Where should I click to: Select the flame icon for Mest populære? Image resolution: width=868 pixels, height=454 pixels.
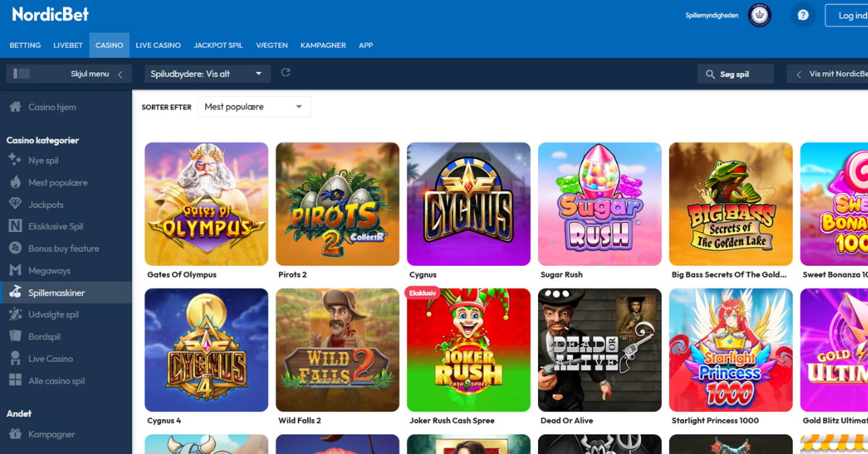tap(14, 182)
